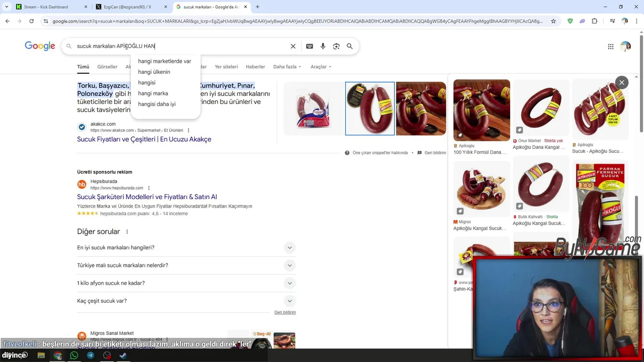Open the "Araçlar" tools dropdown
The width and height of the screenshot is (644, 362).
tap(321, 67)
